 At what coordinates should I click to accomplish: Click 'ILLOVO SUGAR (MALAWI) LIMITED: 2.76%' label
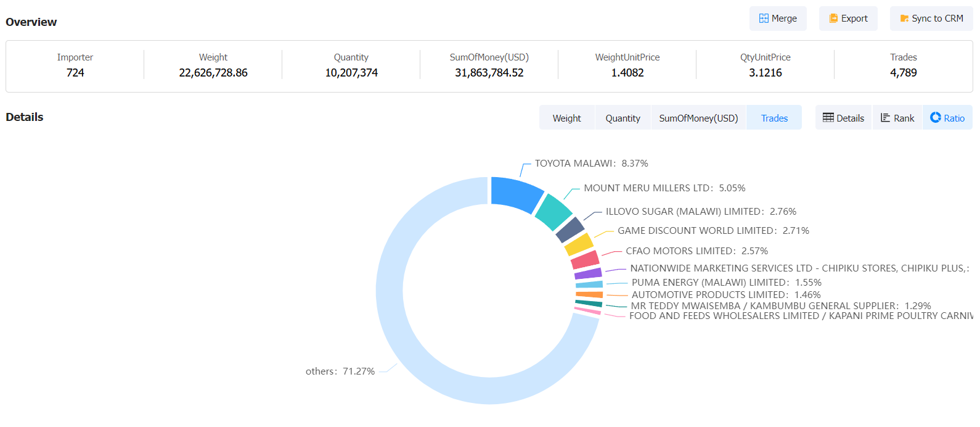(x=701, y=212)
